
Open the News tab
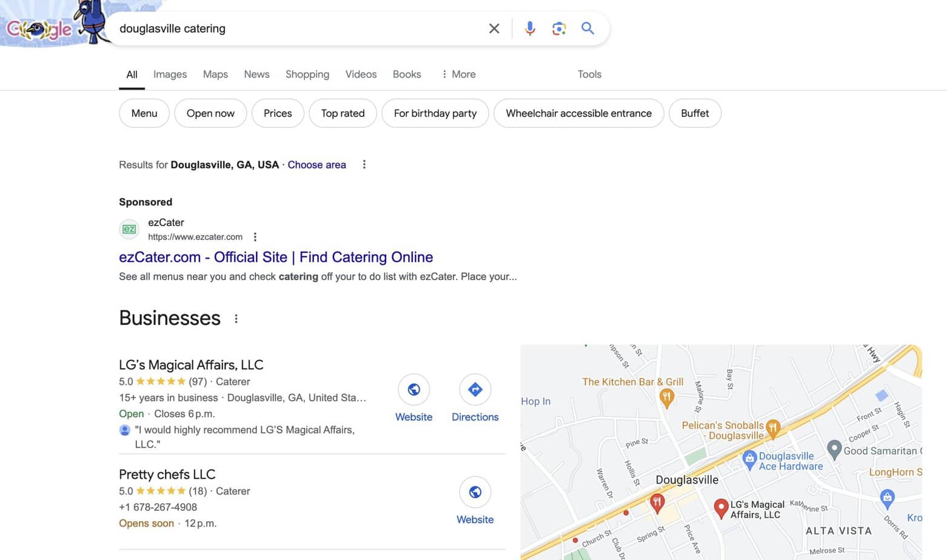coord(256,75)
